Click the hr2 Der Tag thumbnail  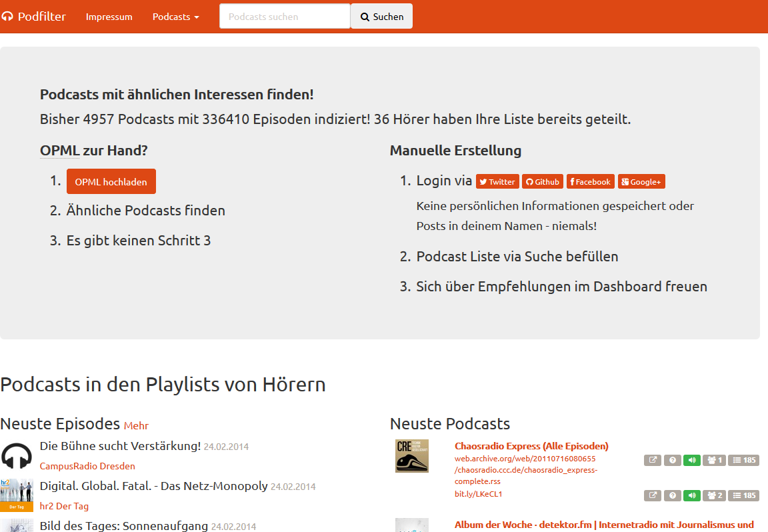coord(17,495)
